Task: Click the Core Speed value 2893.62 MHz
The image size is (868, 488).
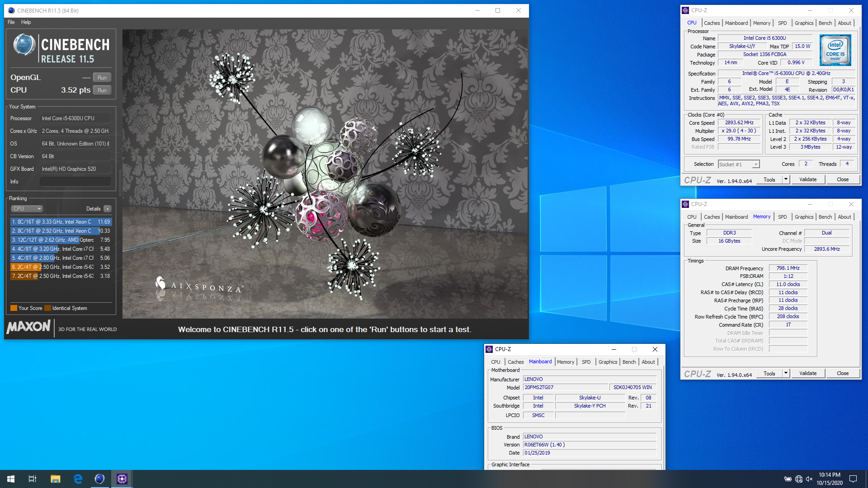Action: pyautogui.click(x=739, y=123)
